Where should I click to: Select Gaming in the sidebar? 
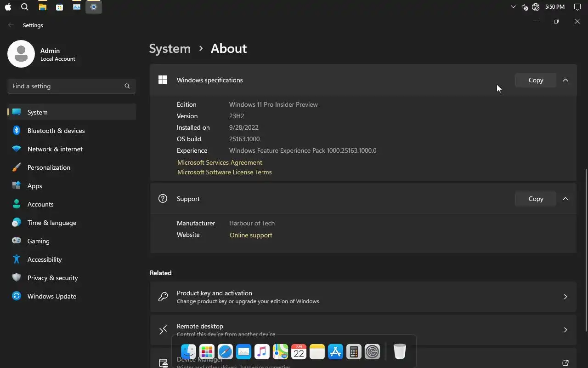pos(39,241)
